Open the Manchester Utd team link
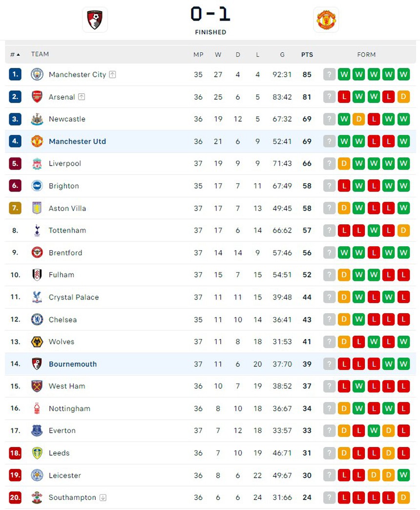420x510 pixels. pyautogui.click(x=77, y=142)
